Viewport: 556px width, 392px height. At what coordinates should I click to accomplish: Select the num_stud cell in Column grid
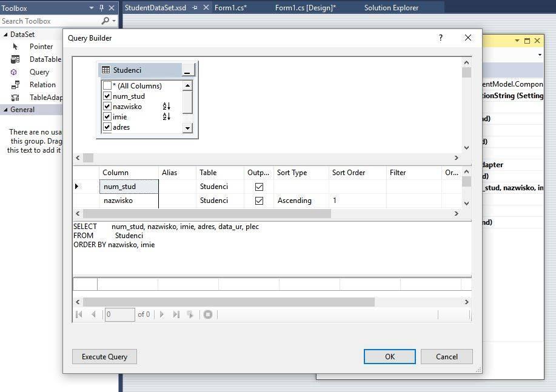pyautogui.click(x=129, y=187)
